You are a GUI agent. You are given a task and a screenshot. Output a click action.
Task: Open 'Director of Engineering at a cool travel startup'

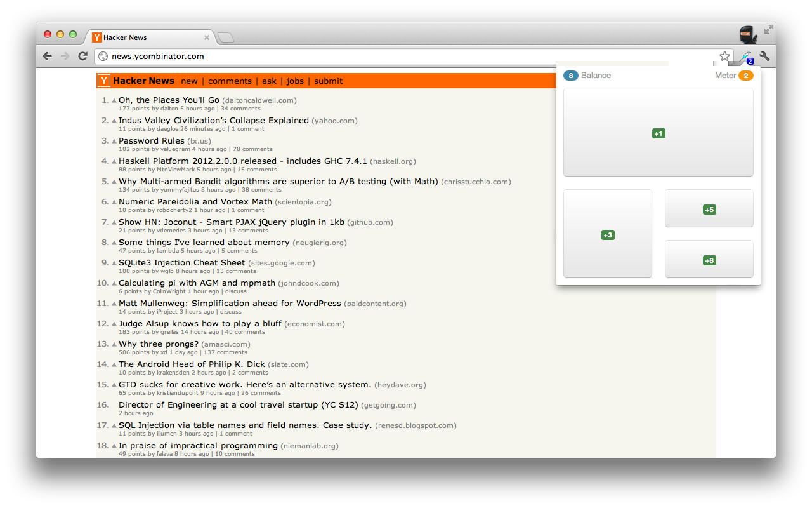(239, 405)
